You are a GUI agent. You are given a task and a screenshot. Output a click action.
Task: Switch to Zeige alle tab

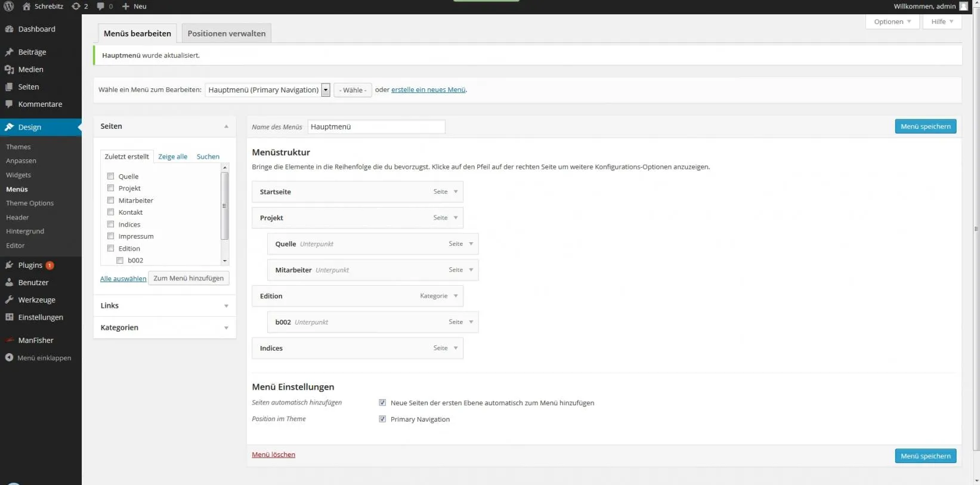pos(172,156)
